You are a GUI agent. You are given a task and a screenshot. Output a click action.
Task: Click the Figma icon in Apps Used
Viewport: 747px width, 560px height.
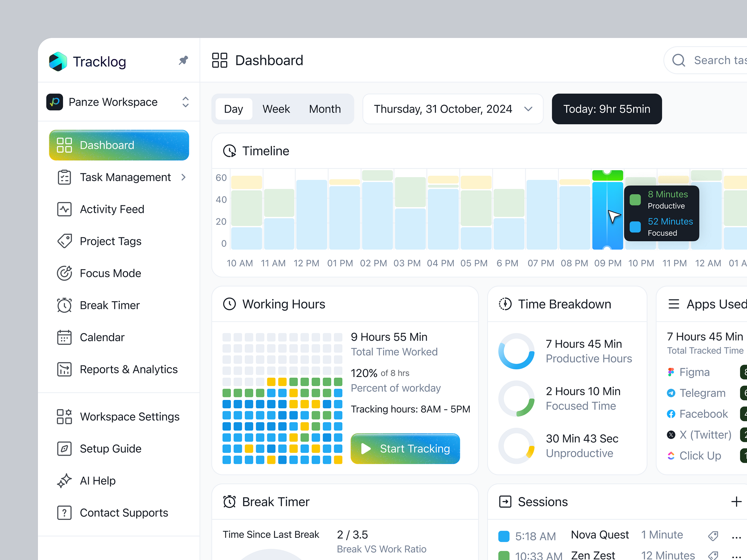tap(671, 372)
